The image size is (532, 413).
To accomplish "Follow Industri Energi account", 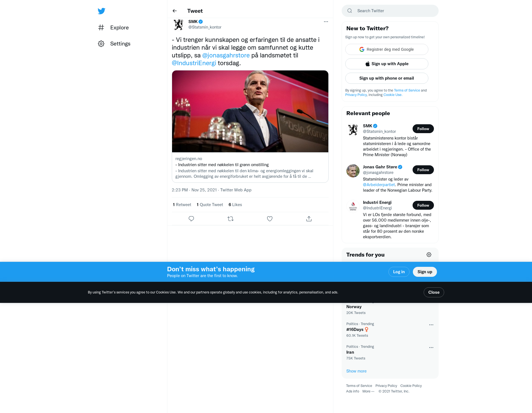I will 423,205.
